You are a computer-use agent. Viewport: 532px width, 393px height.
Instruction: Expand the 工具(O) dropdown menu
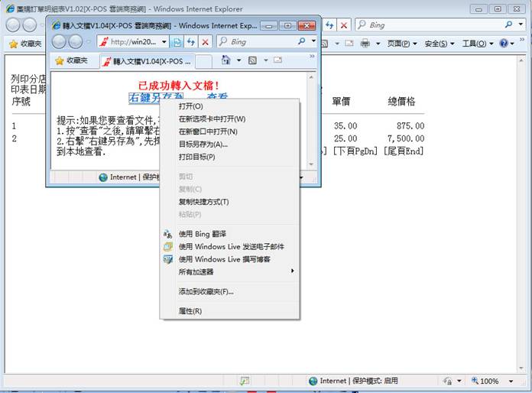(478, 44)
